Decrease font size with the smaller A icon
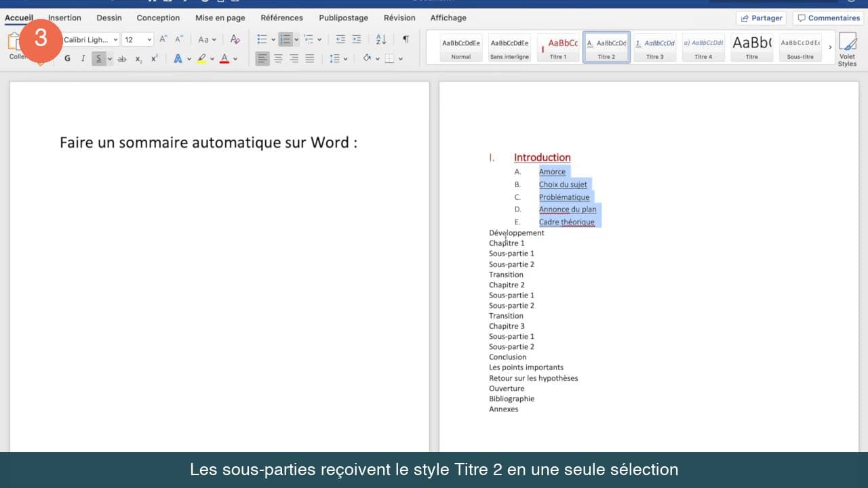This screenshot has width=868, height=488. pos(179,39)
